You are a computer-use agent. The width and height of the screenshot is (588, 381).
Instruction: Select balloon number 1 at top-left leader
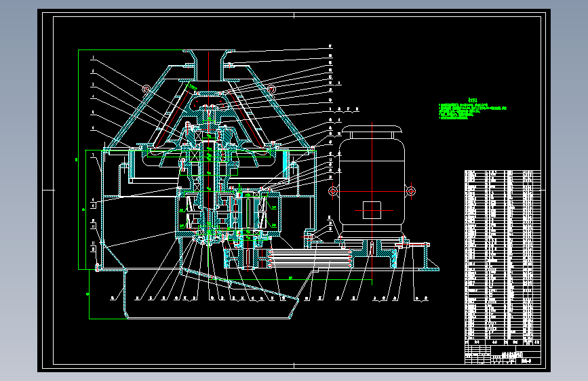tap(93, 58)
